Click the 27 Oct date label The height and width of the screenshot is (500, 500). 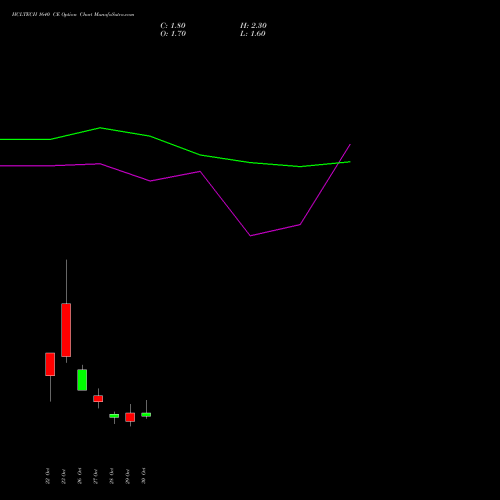[x=96, y=476]
